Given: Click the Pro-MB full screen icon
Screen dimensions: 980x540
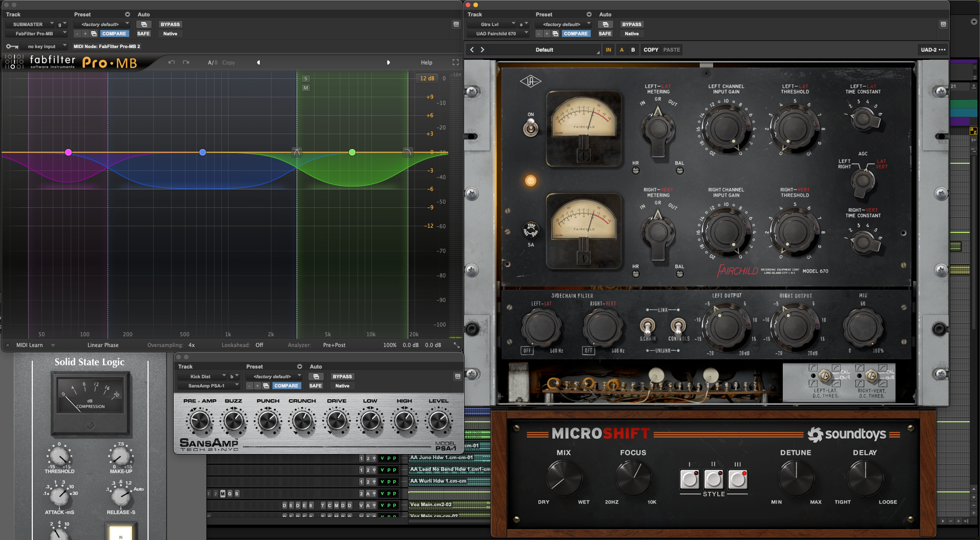Looking at the screenshot, I should [455, 62].
